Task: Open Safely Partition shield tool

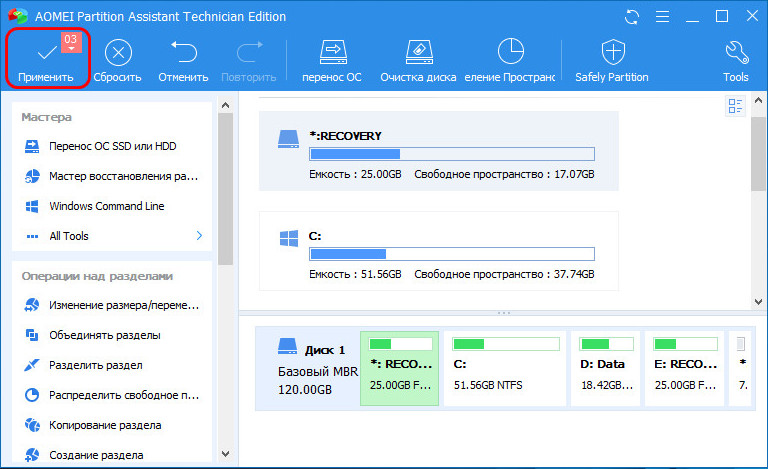Action: 612,61
